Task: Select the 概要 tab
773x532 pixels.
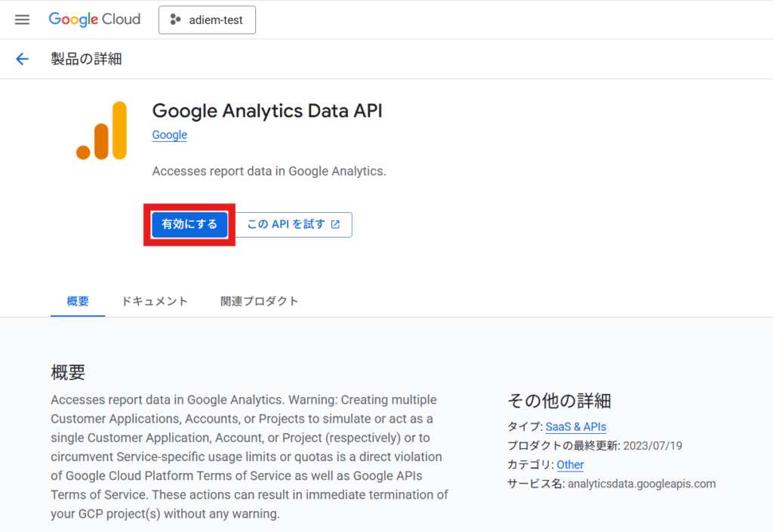Action: pyautogui.click(x=77, y=300)
